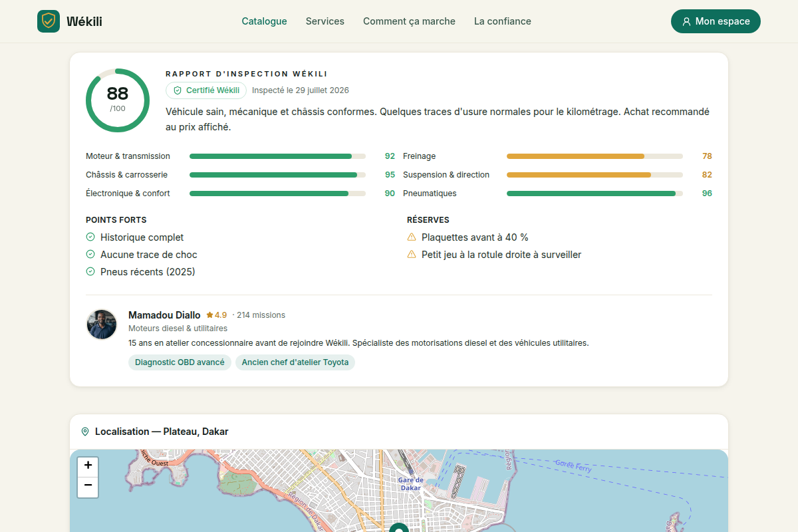Click the RÉSERVES heading
798x532 pixels.
pos(428,220)
